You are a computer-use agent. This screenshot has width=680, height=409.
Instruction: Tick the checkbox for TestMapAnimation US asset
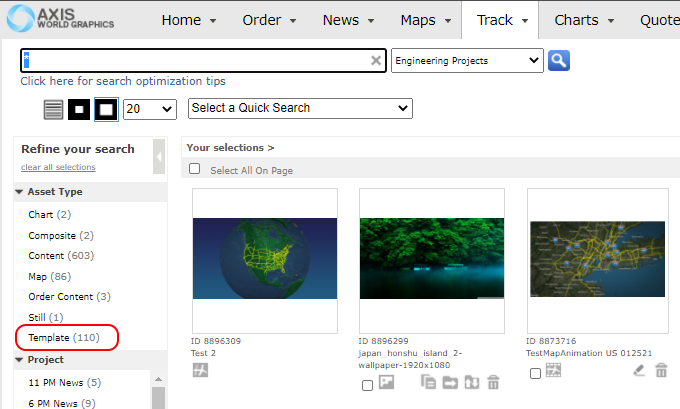[x=535, y=374]
